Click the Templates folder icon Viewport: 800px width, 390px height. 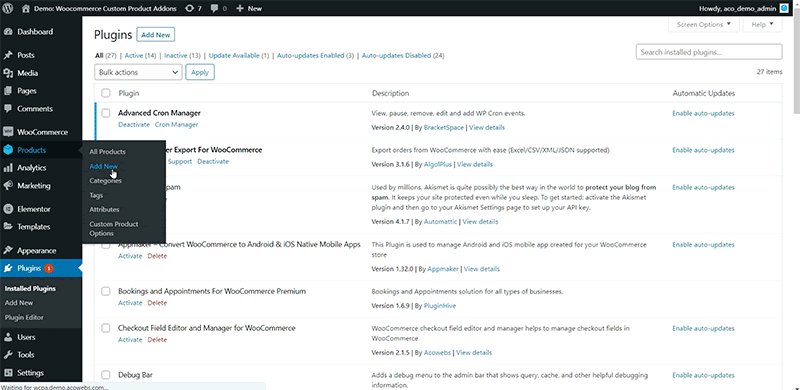click(x=8, y=227)
